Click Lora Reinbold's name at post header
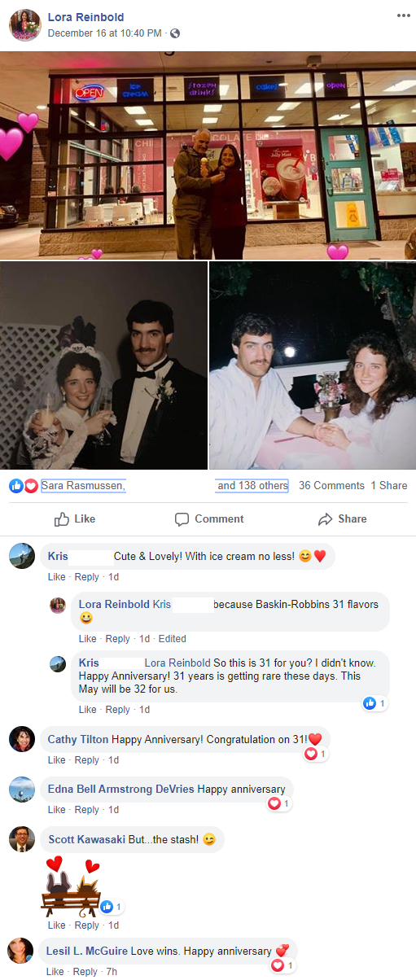Viewport: 416px width, 980px height. click(x=86, y=17)
